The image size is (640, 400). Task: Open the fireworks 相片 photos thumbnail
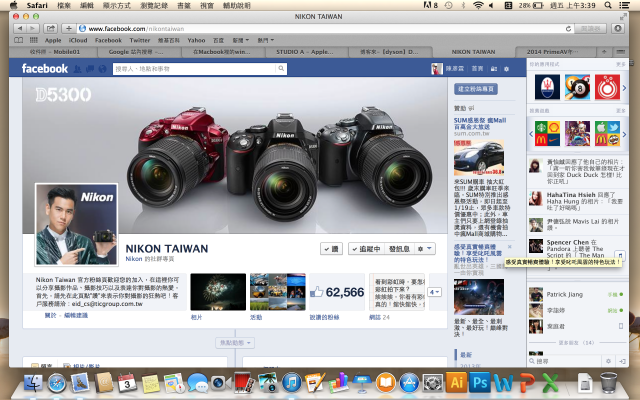218,292
